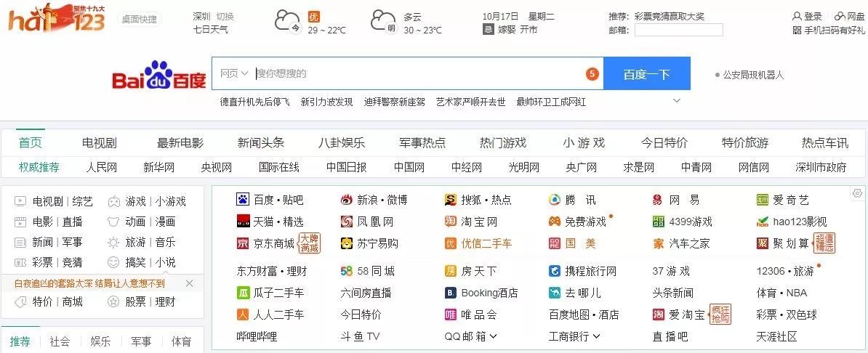Viewport: 868px width, 353px height.
Task: Open 爱奇艺 icon link
Action: [x=763, y=200]
